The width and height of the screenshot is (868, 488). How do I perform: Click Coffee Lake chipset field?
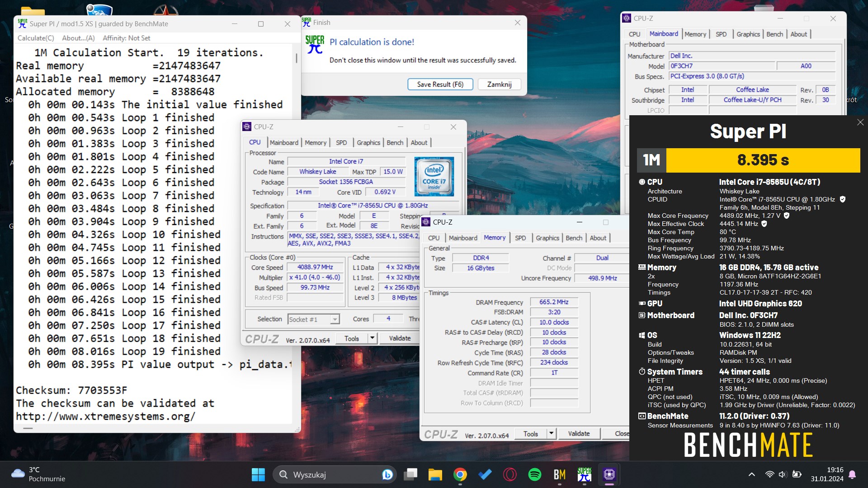point(752,89)
